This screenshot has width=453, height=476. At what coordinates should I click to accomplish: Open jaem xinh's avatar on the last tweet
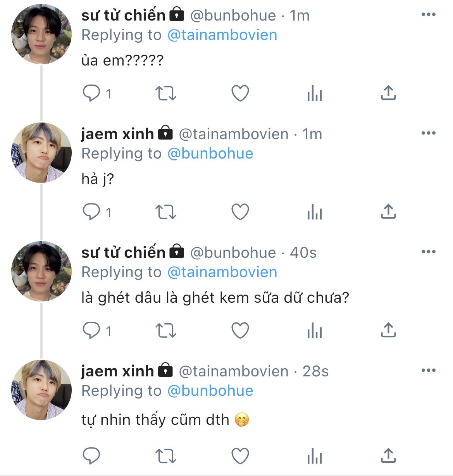pos(41,390)
